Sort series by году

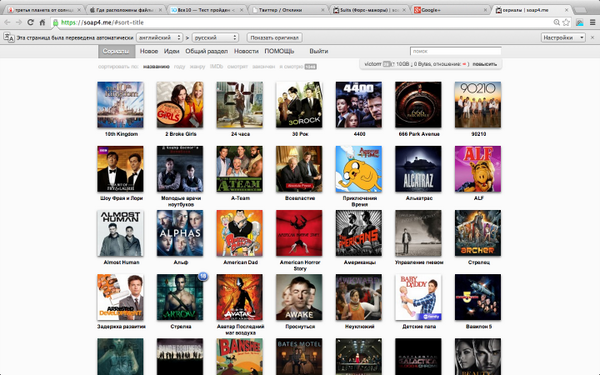(179, 67)
